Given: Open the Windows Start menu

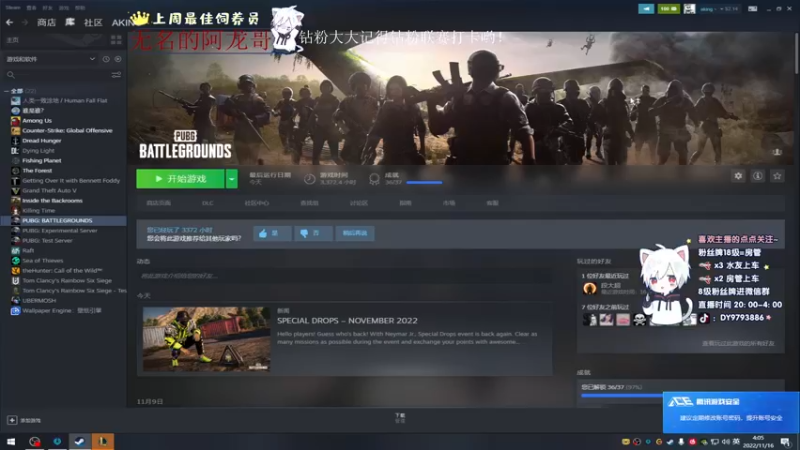Looking at the screenshot, I should tap(11, 441).
